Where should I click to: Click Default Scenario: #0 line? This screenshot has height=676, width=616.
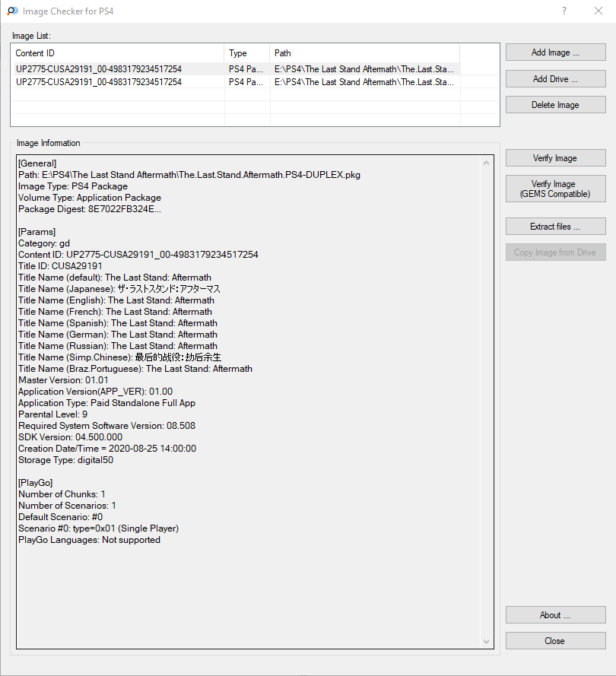point(60,517)
